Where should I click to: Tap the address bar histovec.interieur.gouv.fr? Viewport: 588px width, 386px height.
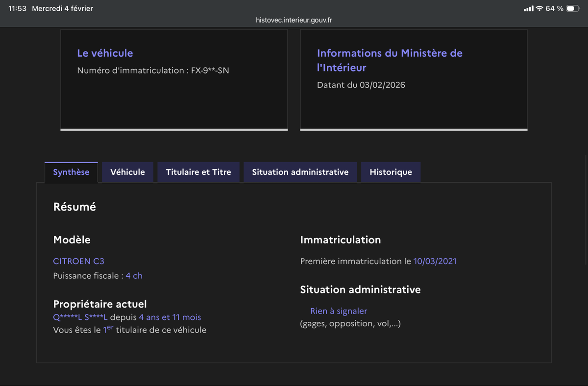coord(294,20)
